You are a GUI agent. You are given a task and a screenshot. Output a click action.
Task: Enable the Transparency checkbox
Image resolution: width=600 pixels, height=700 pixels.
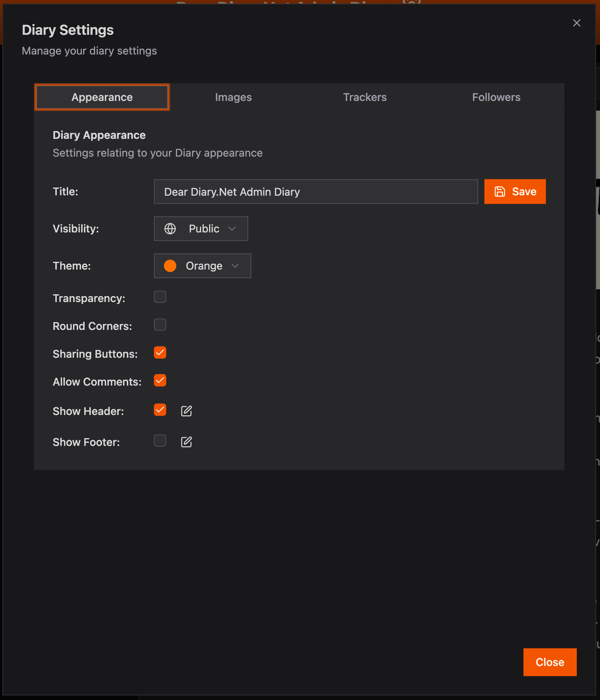tap(160, 297)
